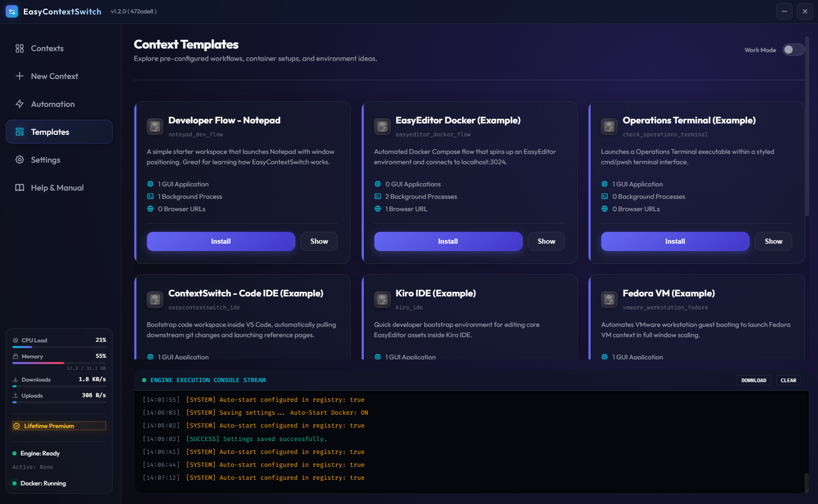
Task: Click the Automation lightning bolt icon
Action: point(20,104)
